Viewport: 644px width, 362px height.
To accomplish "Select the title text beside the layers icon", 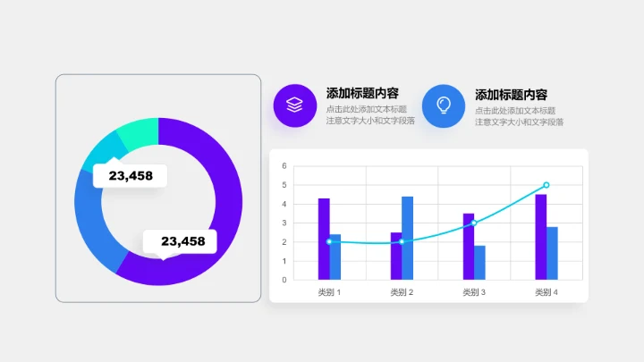I will [362, 93].
